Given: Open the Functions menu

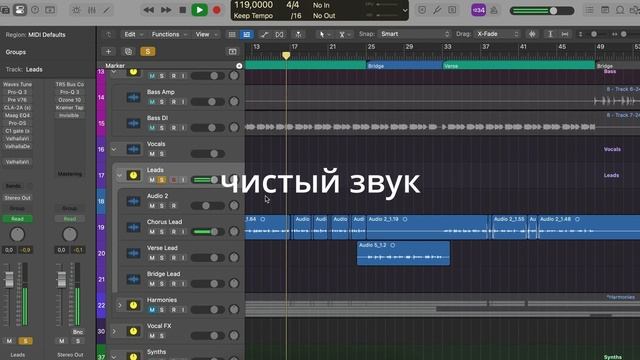Looking at the screenshot, I should click(x=169, y=35).
